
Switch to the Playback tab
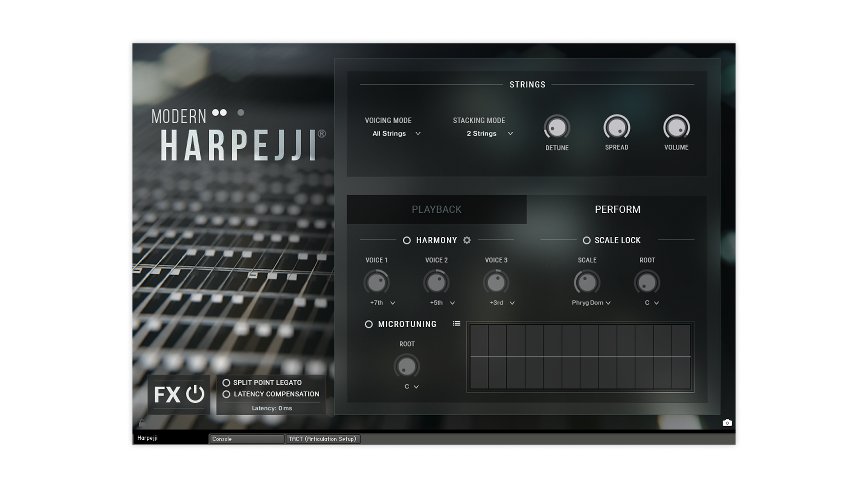(436, 210)
